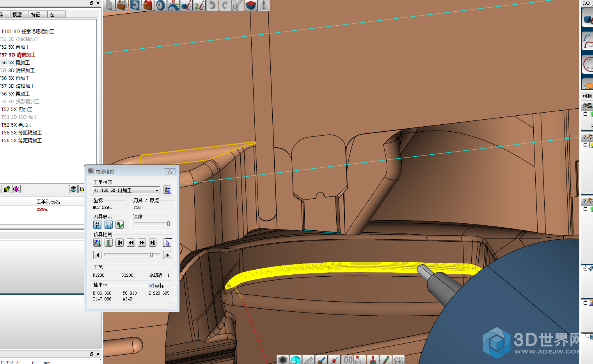
Task: Open the 工单状态 dropdown showing T56 5X 再加工
Action: tap(126, 190)
